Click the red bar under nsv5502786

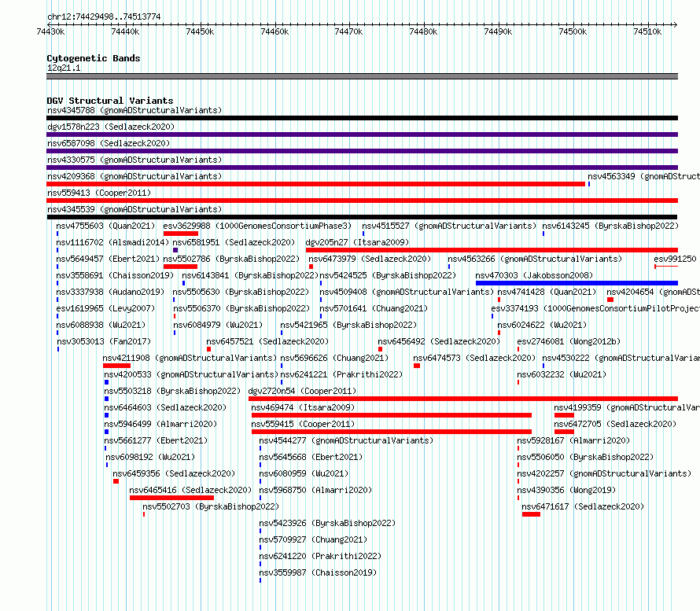180,267
